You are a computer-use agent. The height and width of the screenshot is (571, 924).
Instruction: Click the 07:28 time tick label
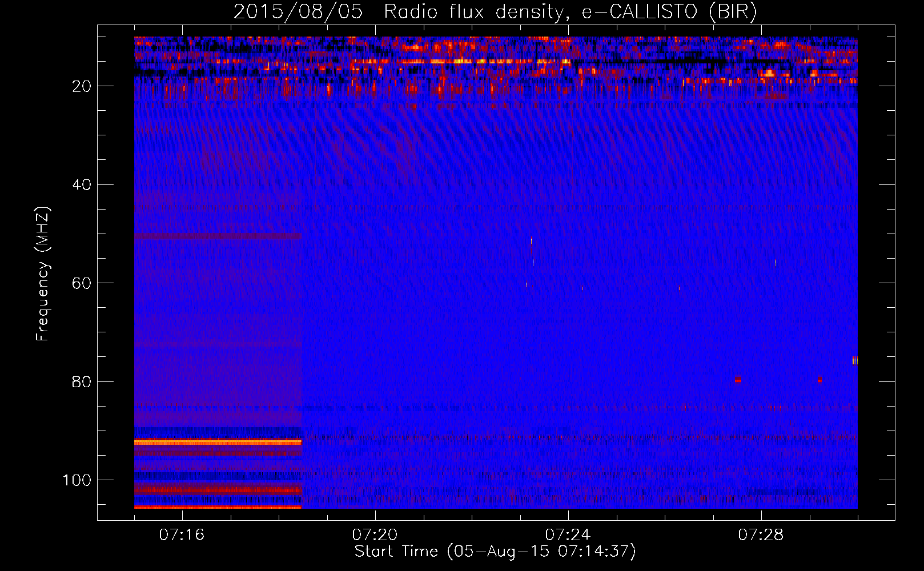point(761,535)
